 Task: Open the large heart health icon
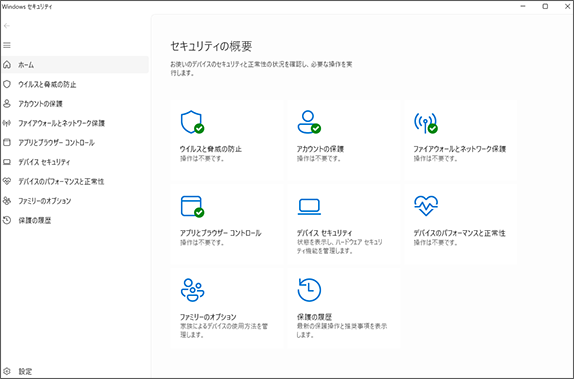click(426, 206)
